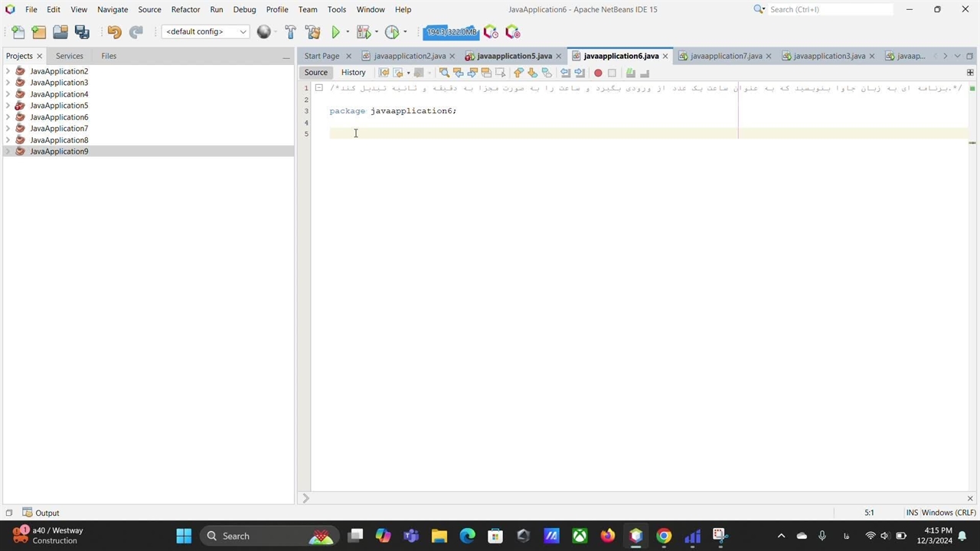980x551 pixels.
Task: Click the memory usage garbage collection bar
Action: 451,32
